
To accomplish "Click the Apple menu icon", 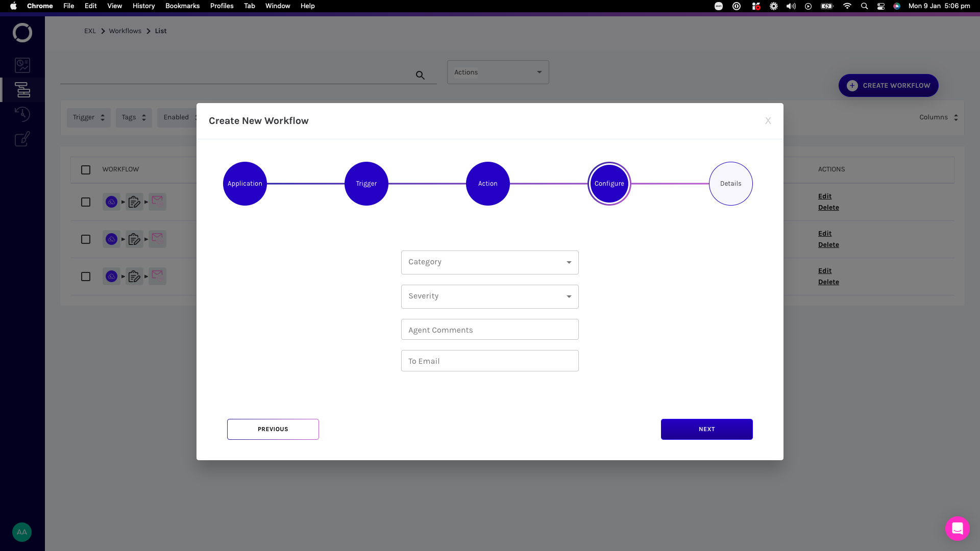I will click(14, 6).
